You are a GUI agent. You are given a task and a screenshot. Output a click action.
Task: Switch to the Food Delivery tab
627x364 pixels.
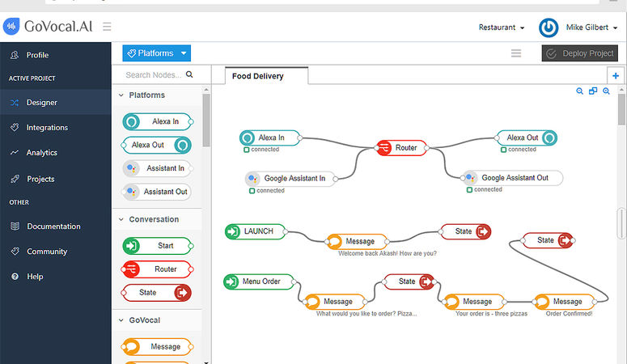point(258,76)
